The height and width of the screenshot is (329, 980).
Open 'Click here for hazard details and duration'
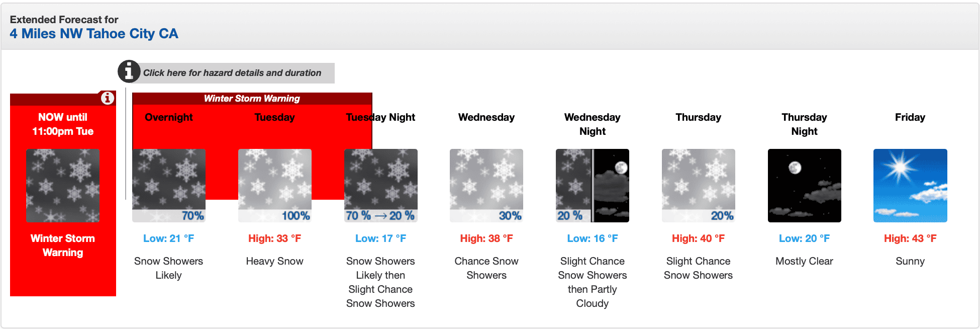pyautogui.click(x=232, y=73)
